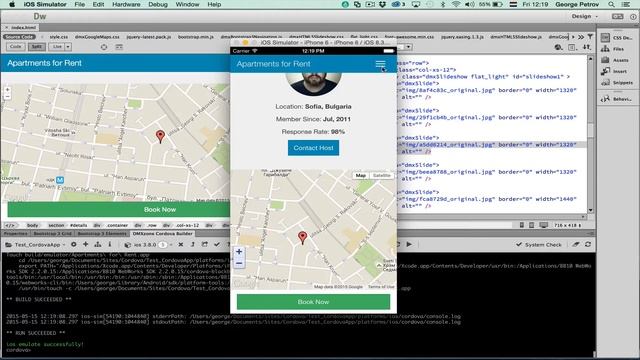Screen dimensions: 640x360
Task: Select Source Code related file
Action: [19, 37]
